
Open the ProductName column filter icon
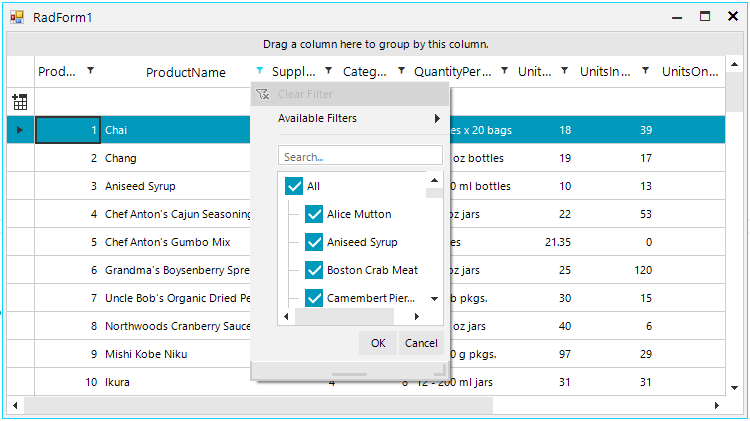tap(259, 71)
